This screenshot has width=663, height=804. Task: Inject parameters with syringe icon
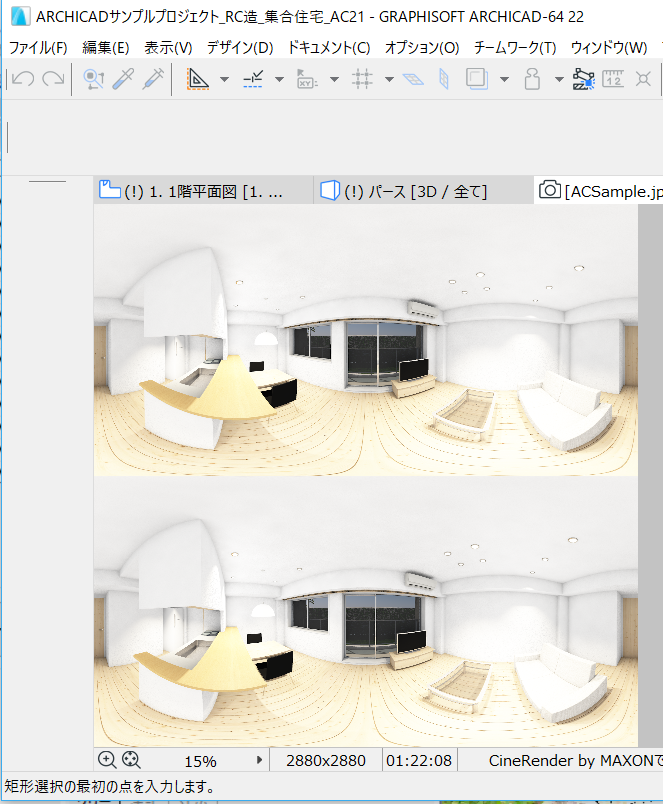pyautogui.click(x=153, y=79)
